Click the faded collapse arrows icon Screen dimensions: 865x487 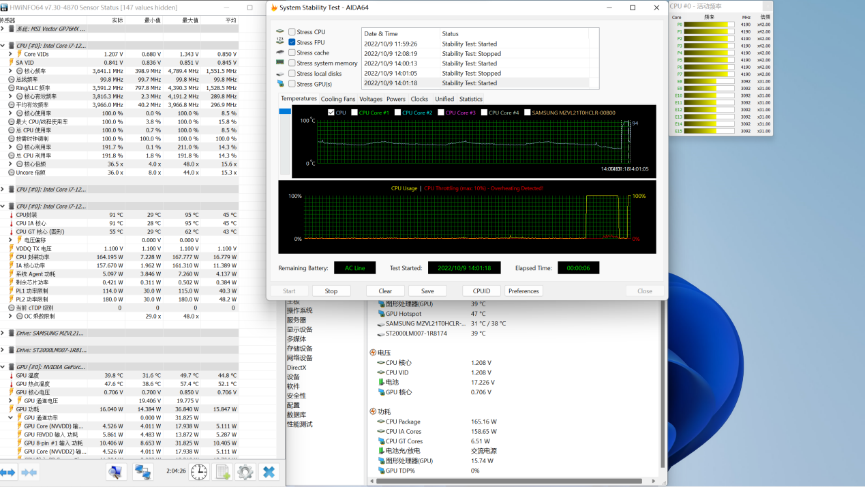pyautogui.click(x=30, y=472)
